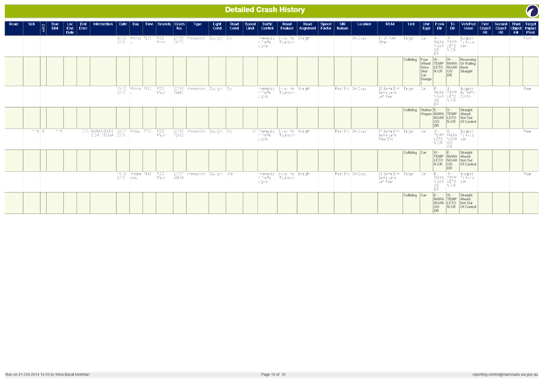553x392 pixels.
Task: Select the MR Nature column header
Action: tap(343, 28)
